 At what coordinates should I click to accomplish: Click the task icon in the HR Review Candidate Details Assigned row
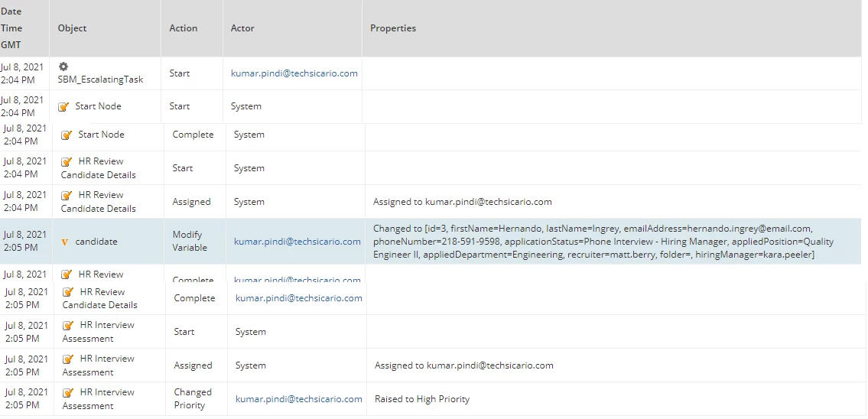coord(67,196)
